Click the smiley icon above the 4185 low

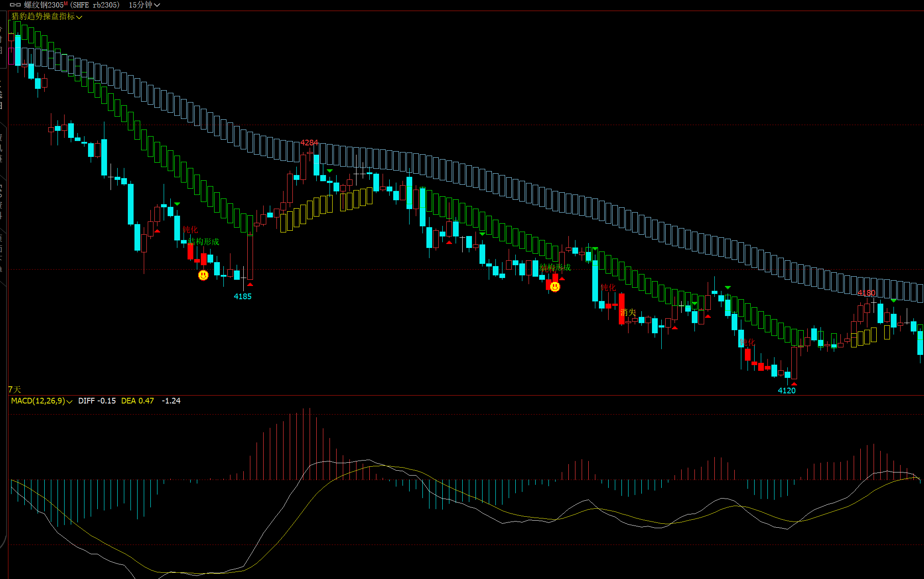point(203,275)
